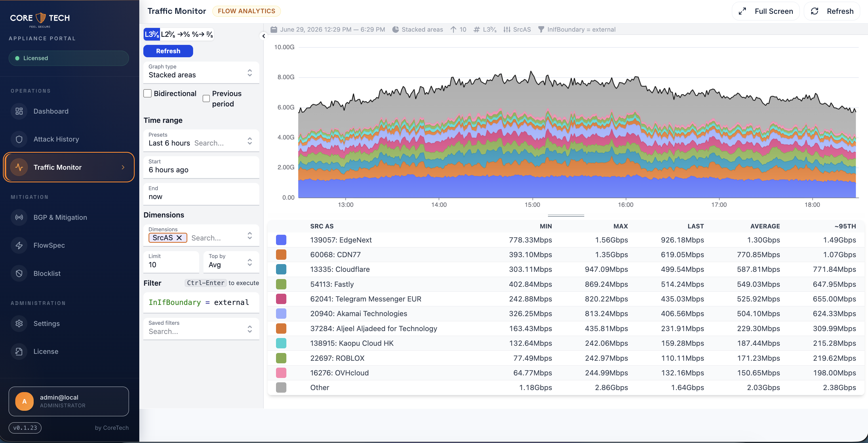
Task: Open the Top by Avg dropdown
Action: (231, 262)
